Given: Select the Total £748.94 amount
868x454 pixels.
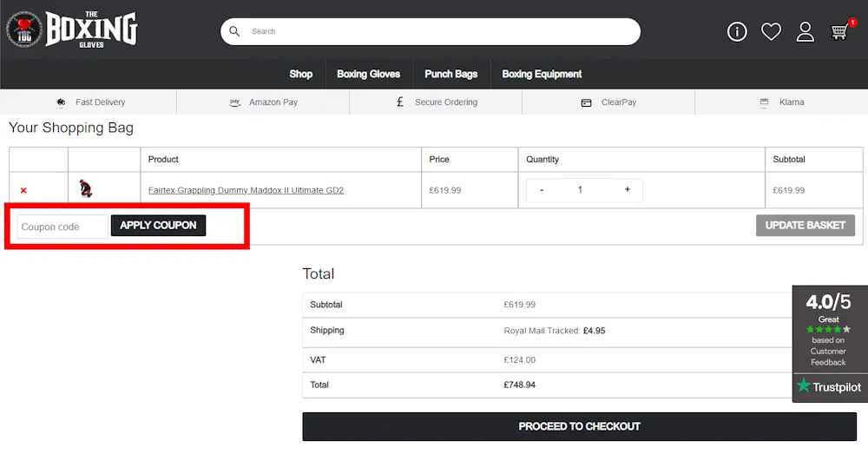Looking at the screenshot, I should 519,385.
